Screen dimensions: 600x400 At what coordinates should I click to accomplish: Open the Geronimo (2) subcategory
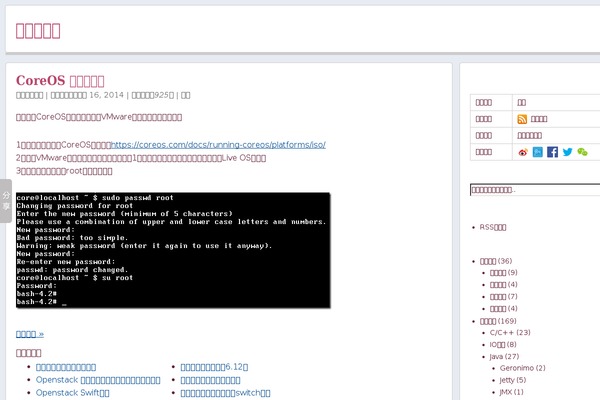pyautogui.click(x=522, y=368)
